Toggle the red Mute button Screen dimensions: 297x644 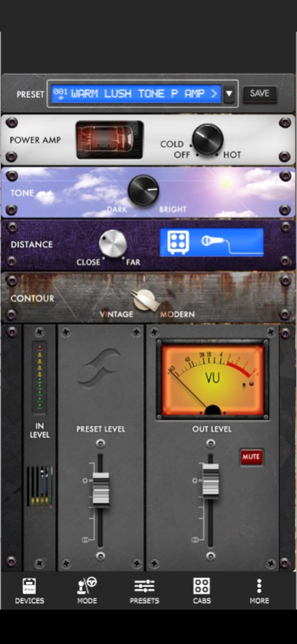pyautogui.click(x=251, y=457)
